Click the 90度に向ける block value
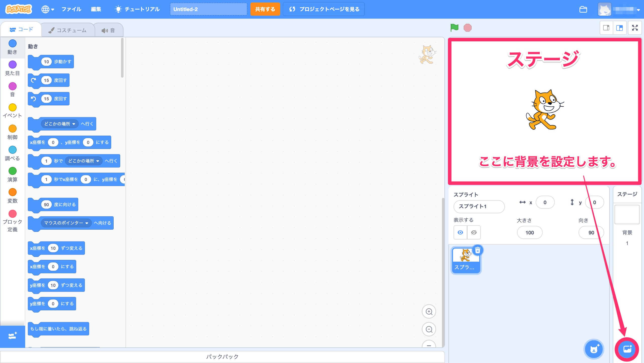The width and height of the screenshot is (644, 363). tap(46, 204)
